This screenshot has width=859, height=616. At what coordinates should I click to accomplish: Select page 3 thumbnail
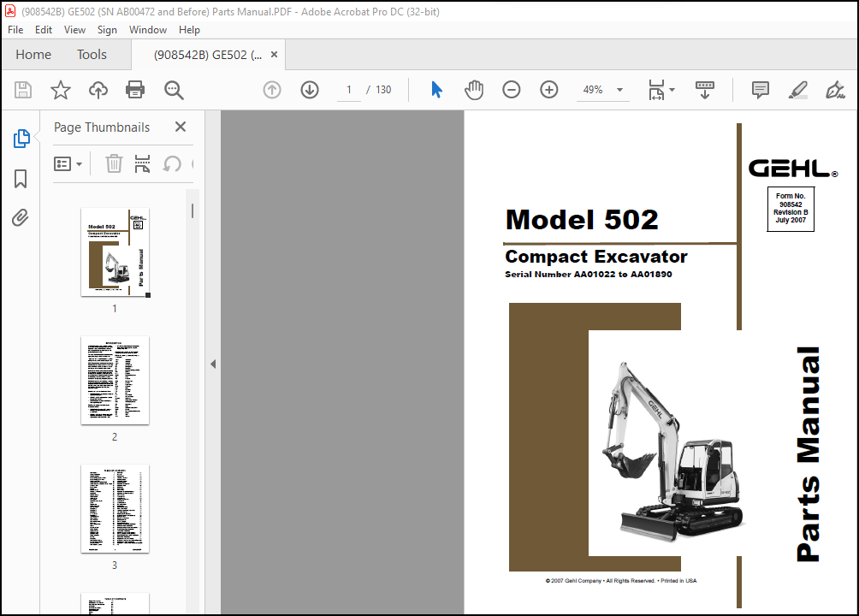[x=115, y=508]
